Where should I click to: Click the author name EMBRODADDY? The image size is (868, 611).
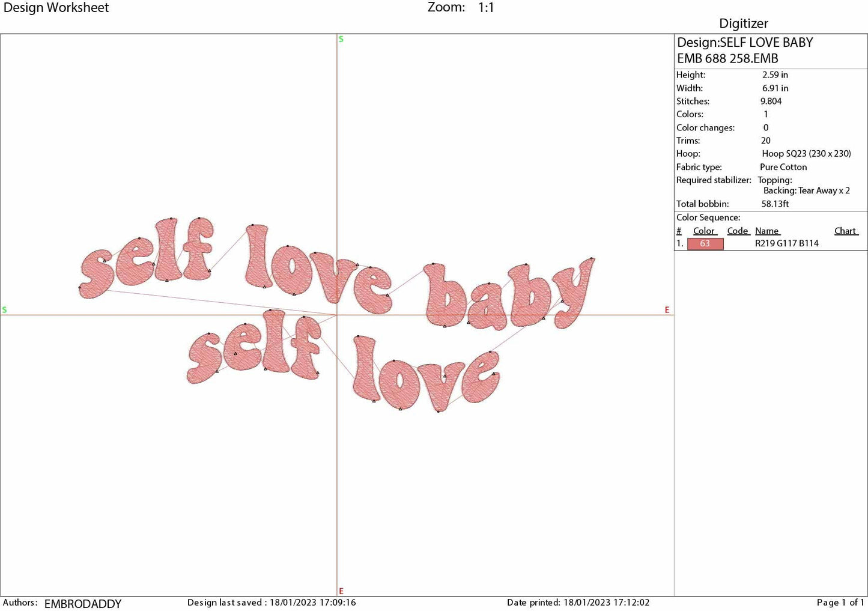83,604
